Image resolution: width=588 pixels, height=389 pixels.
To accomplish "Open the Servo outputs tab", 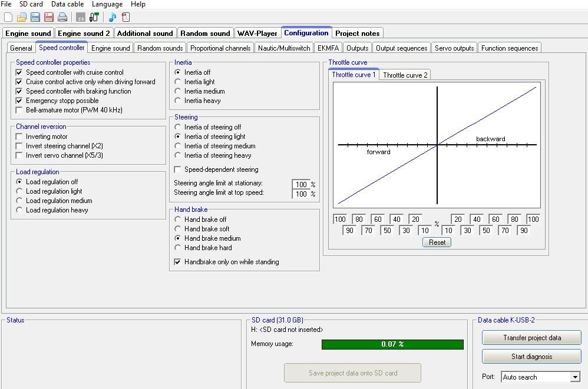I will click(454, 48).
